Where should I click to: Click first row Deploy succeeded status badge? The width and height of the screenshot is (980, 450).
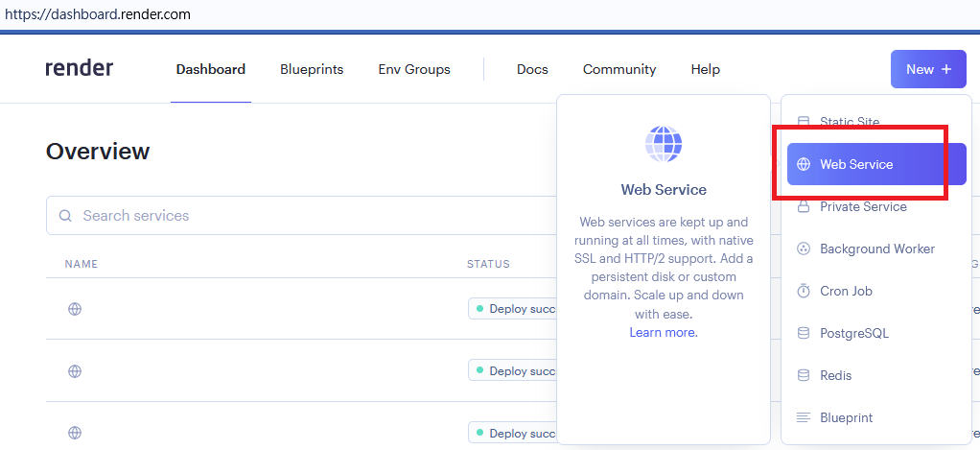pyautogui.click(x=512, y=309)
